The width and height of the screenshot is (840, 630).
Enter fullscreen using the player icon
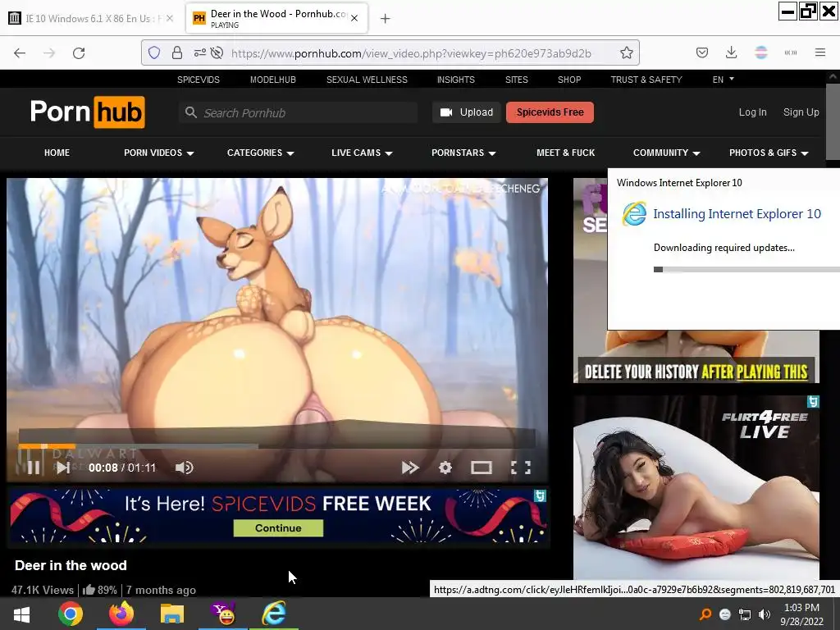tap(520, 468)
